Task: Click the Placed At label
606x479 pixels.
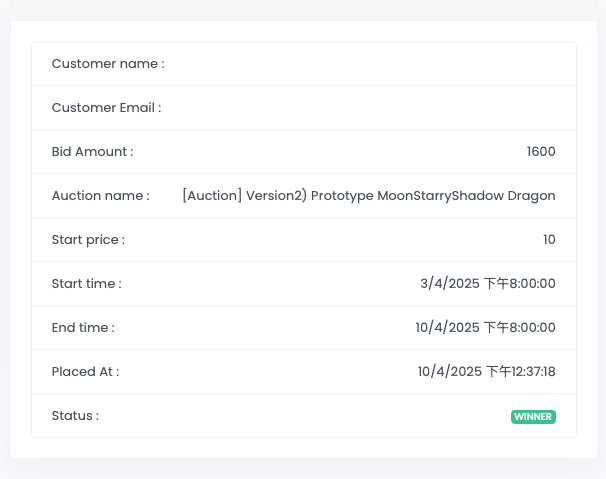Action: tap(85, 372)
